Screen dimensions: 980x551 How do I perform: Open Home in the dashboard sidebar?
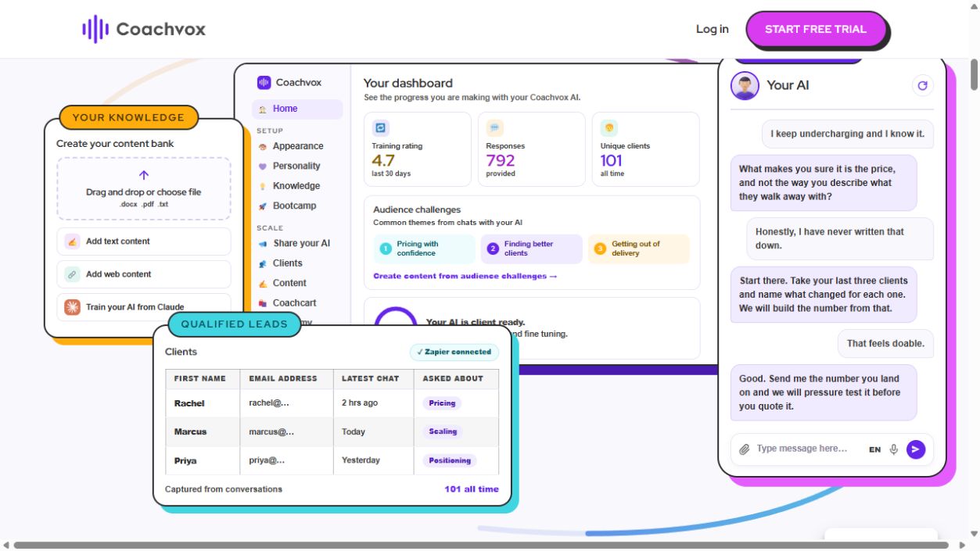[x=297, y=109]
